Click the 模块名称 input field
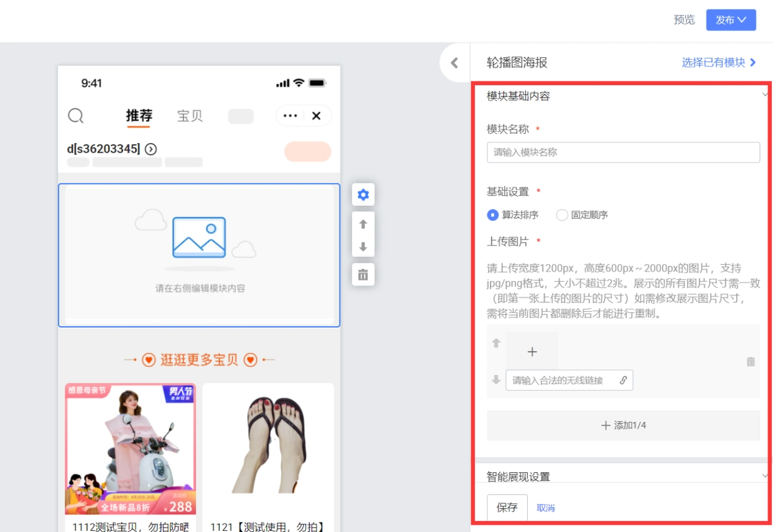This screenshot has height=532, width=773. (622, 152)
